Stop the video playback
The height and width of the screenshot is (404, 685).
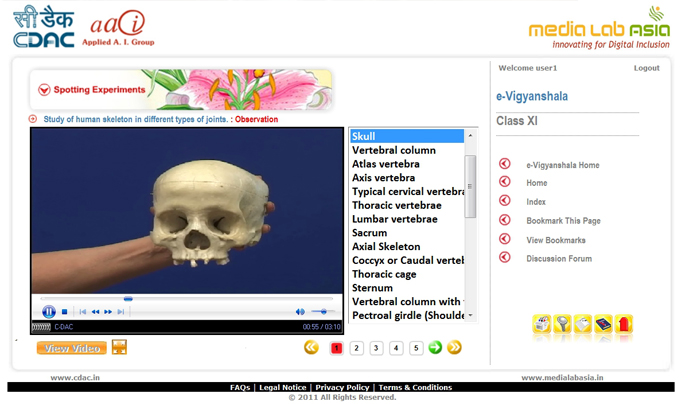[x=66, y=312]
